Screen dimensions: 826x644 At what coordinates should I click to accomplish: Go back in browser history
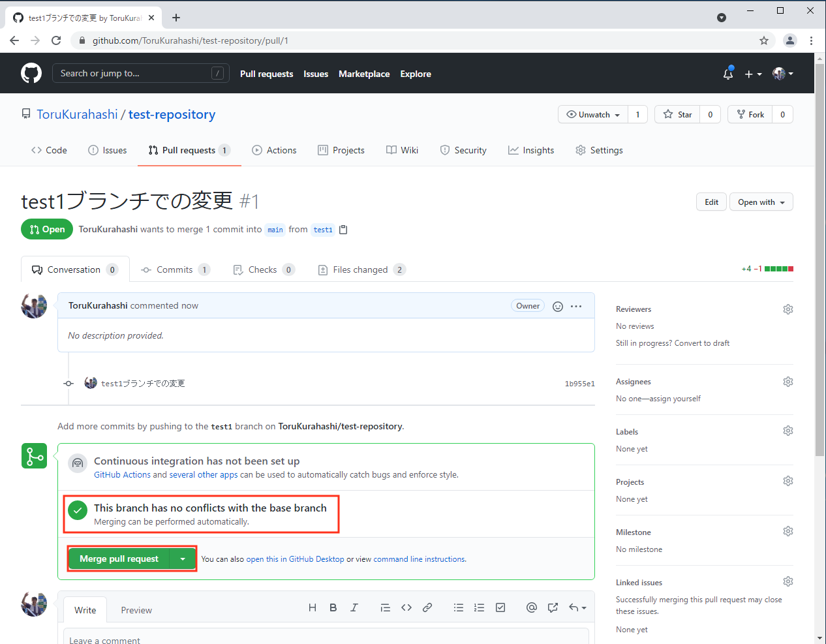pos(14,40)
